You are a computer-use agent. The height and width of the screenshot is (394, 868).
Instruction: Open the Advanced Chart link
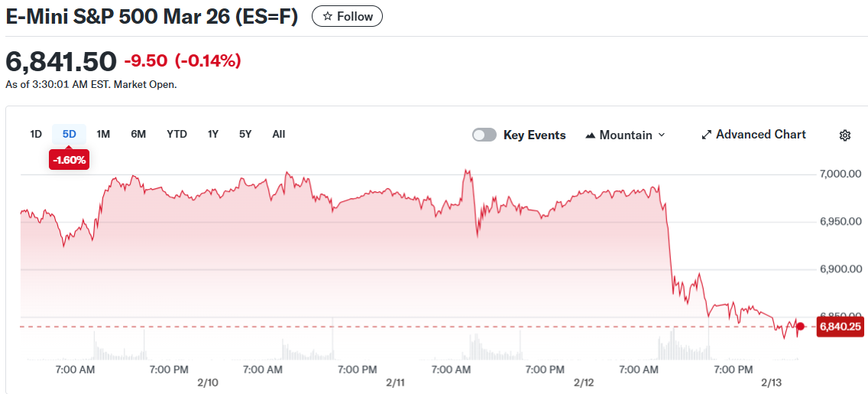(760, 135)
